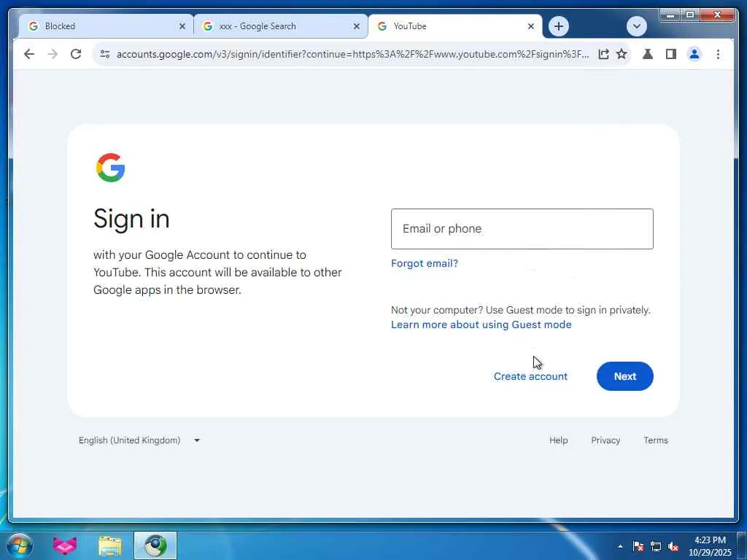Close the Blocked tab
This screenshot has height=560, width=747.
[x=182, y=26]
